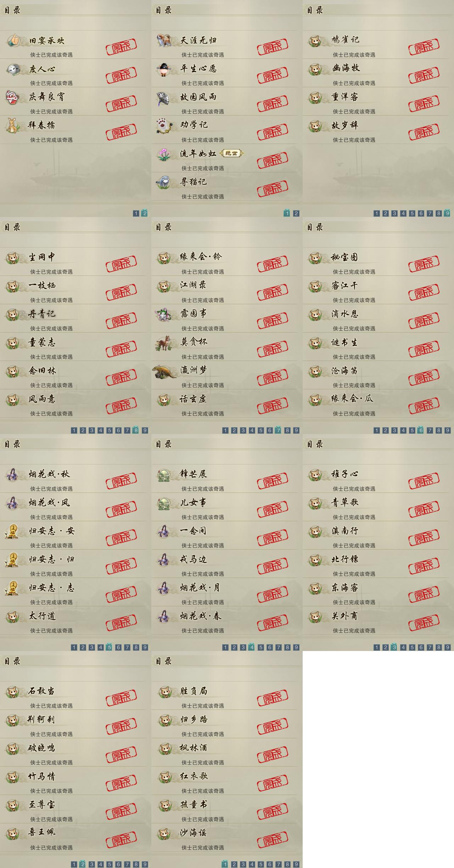This screenshot has width=454, height=868.
Task: Click the golden statue icon for 归安志·安
Action: pyautogui.click(x=12, y=531)
